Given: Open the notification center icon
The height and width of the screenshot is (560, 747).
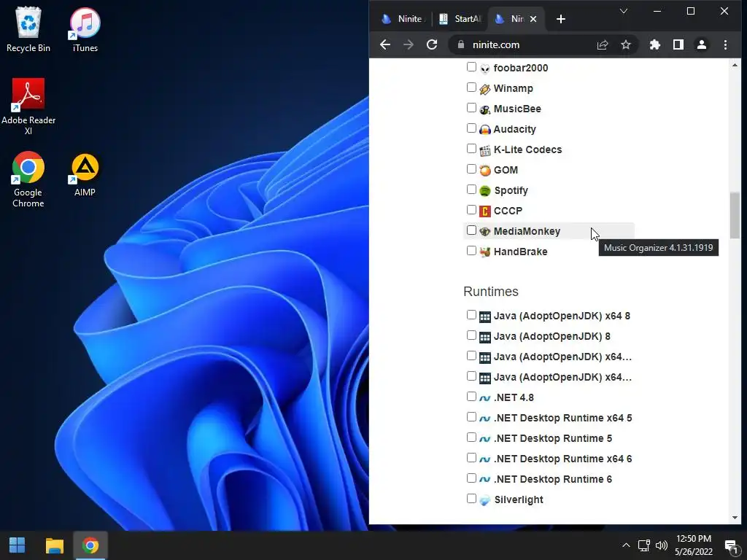Looking at the screenshot, I should pyautogui.click(x=731, y=545).
